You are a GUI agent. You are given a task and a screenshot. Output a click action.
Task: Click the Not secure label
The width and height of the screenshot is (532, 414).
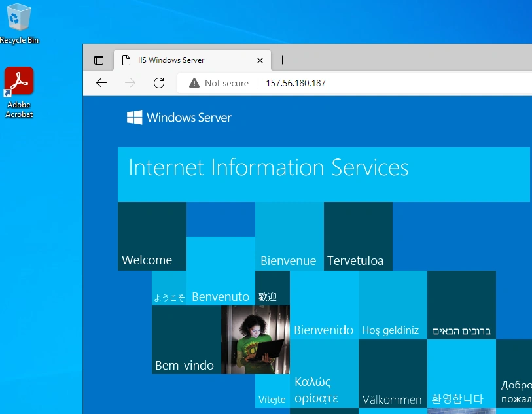226,83
